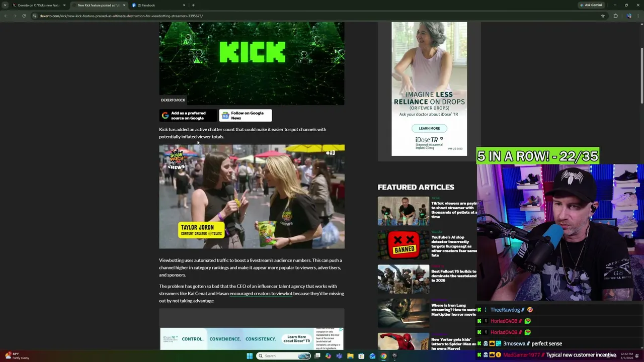This screenshot has width=644, height=362.
Task: Close the New Kick feature tab
Action: tap(124, 5)
